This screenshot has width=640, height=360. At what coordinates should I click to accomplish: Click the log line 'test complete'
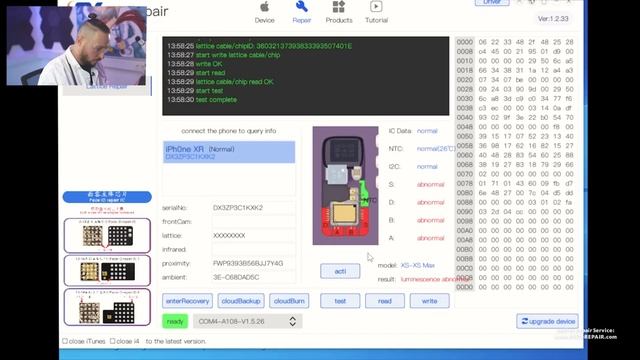[x=216, y=100]
